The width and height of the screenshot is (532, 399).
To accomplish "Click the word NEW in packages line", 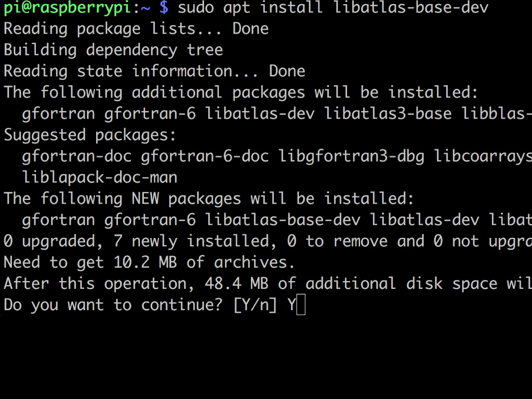I will click(x=145, y=198).
